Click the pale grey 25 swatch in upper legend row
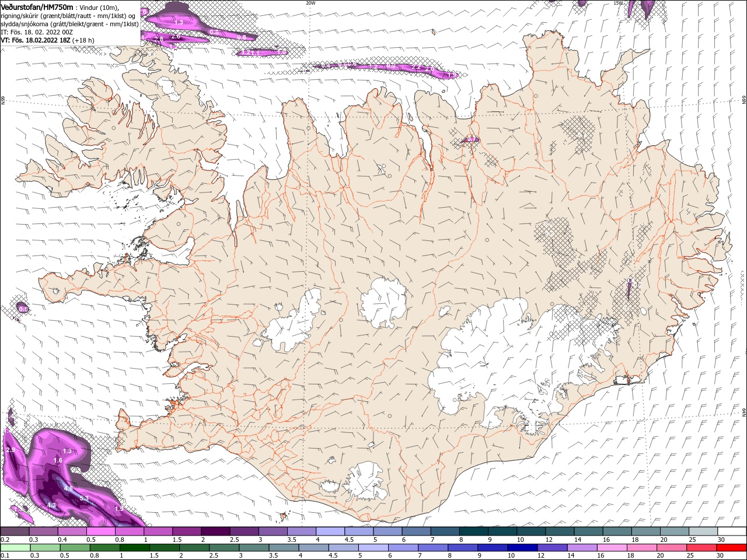The image size is (747, 560). coord(703,531)
